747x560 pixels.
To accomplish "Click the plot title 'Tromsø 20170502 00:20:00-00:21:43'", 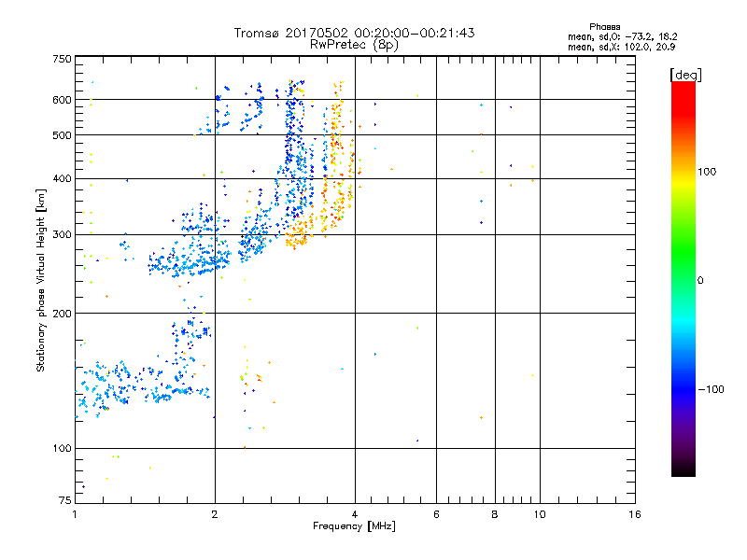I will 354,33.
